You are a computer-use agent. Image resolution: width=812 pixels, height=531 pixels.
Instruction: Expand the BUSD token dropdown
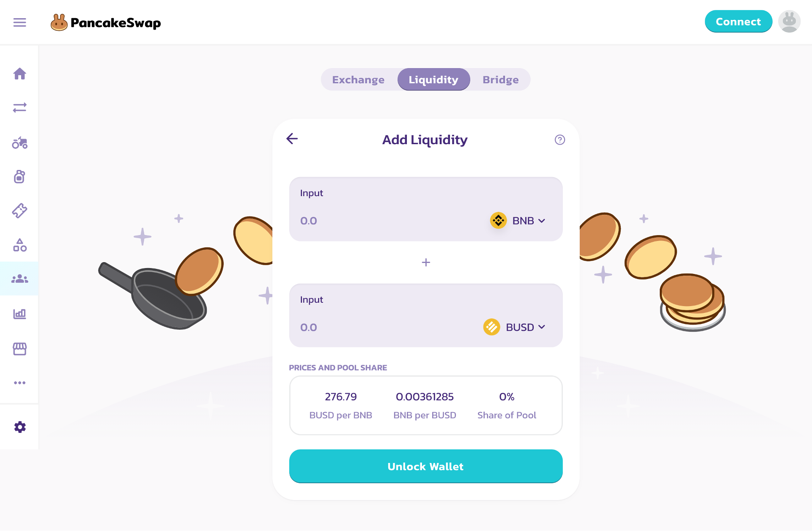[515, 327]
